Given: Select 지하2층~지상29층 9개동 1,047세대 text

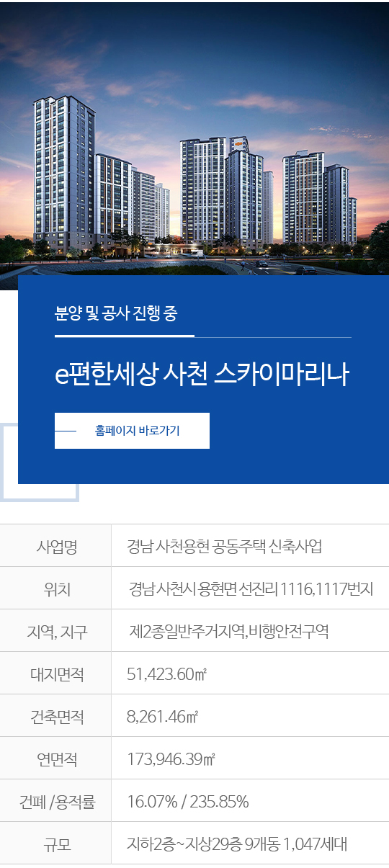Looking at the screenshot, I should (237, 844).
